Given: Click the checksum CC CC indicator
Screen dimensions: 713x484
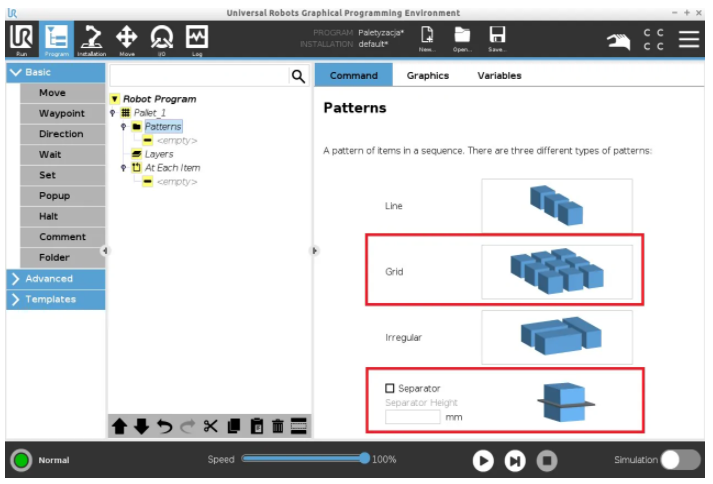Looking at the screenshot, I should click(x=654, y=40).
